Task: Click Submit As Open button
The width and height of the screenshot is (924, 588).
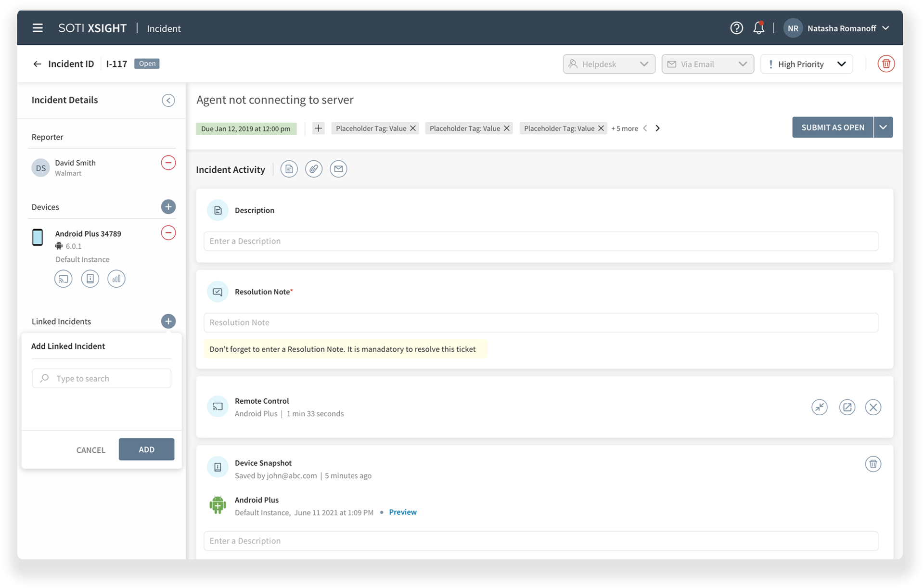Action: [833, 128]
